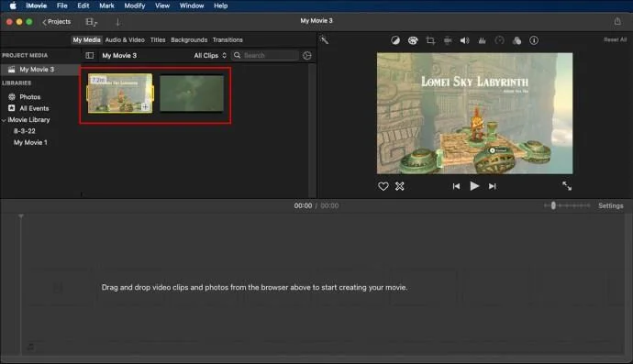Switch to the Titles tab
Viewport: 633px width, 364px height.
tap(158, 40)
